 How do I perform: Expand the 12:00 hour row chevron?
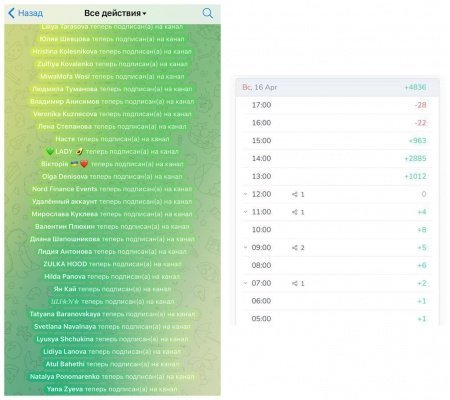point(245,194)
